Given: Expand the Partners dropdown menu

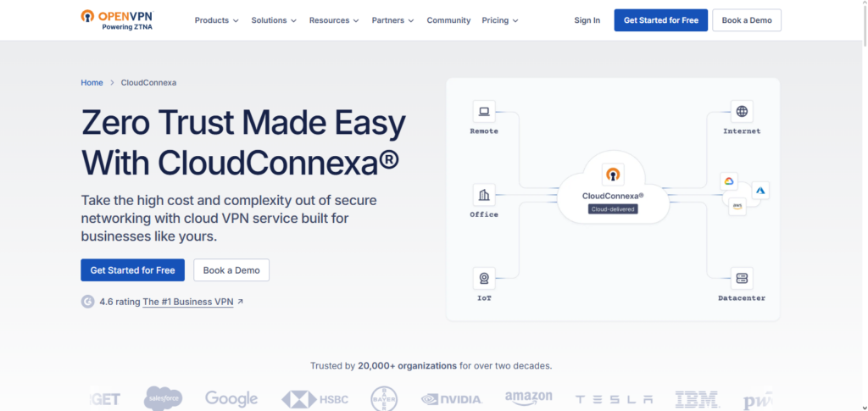Looking at the screenshot, I should tap(392, 20).
